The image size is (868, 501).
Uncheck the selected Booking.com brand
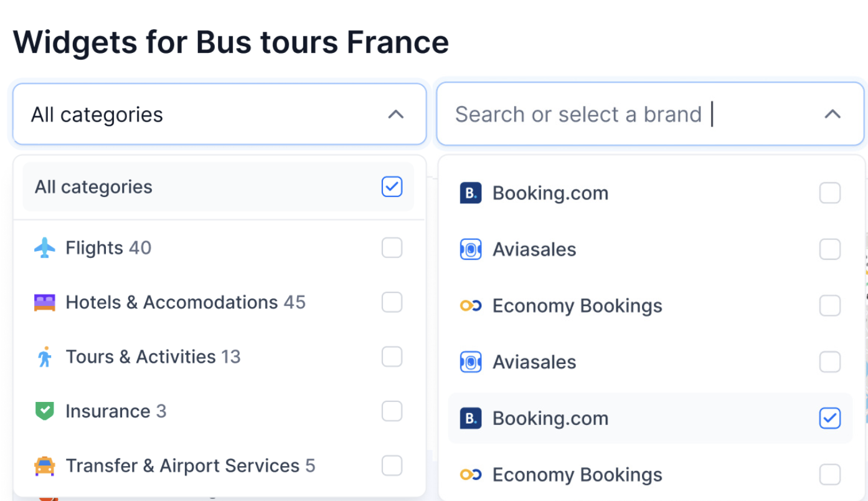point(829,418)
